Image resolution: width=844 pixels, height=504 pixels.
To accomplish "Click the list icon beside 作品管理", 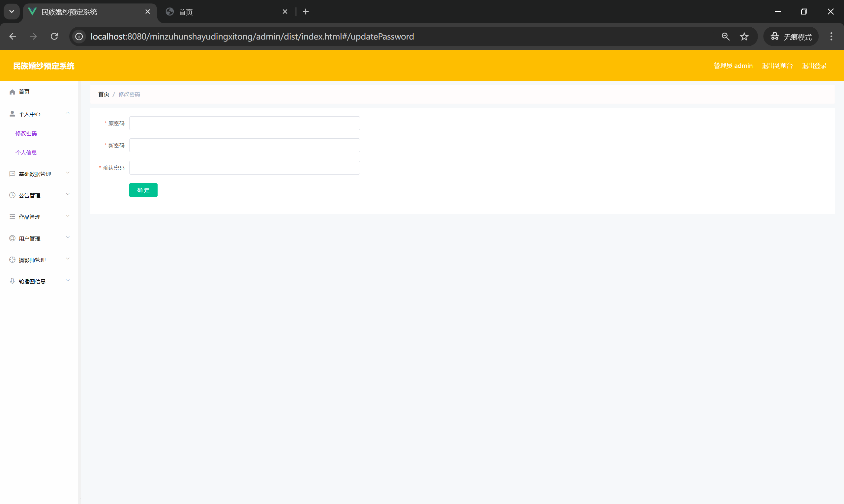I will 12,217.
